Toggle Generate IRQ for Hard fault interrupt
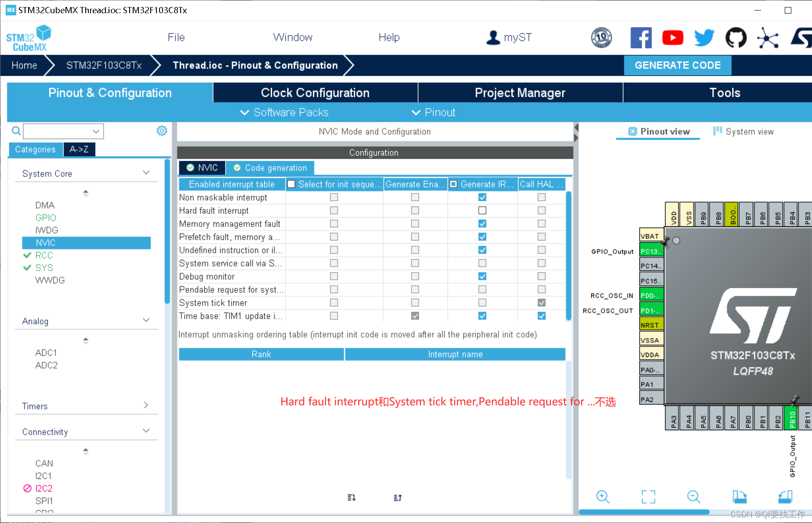The image size is (812, 523). 482,210
